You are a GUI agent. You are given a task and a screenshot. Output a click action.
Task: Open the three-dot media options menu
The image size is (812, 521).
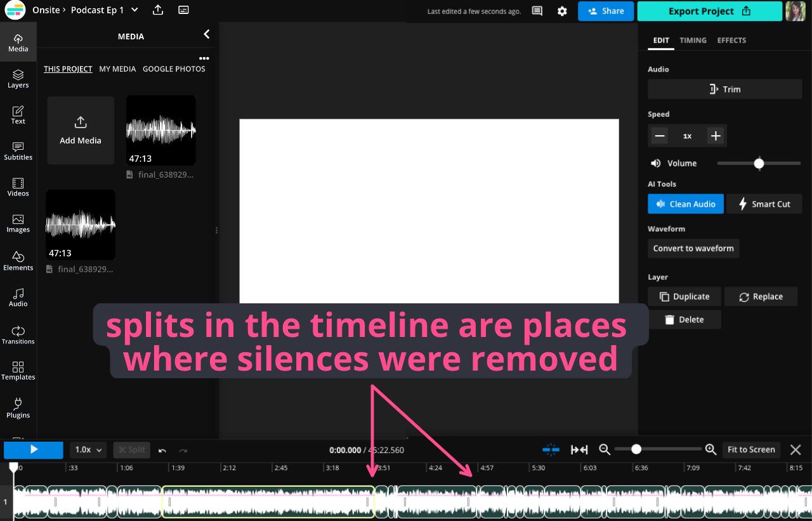(204, 58)
